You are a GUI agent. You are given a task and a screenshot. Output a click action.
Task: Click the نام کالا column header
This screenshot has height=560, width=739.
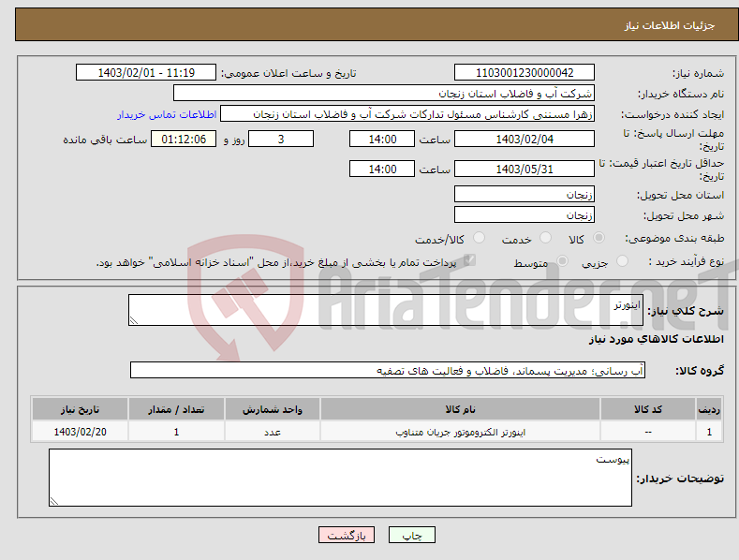tap(460, 409)
